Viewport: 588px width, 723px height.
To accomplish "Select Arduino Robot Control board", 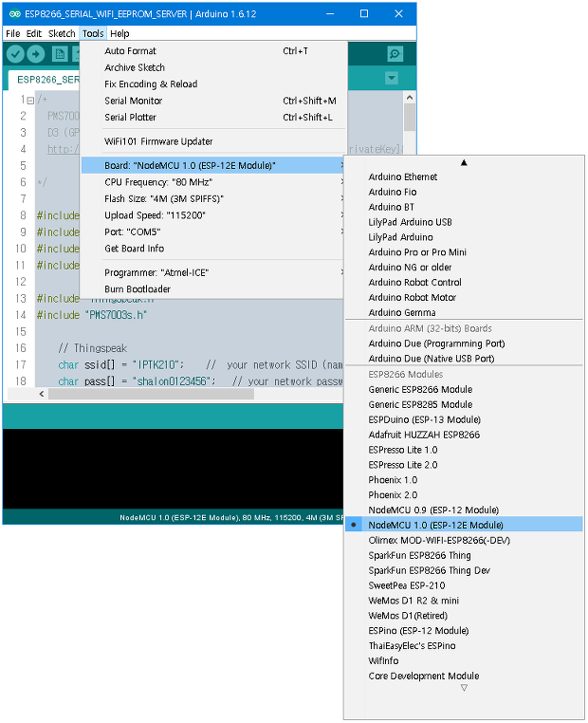I will pyautogui.click(x=464, y=282).
